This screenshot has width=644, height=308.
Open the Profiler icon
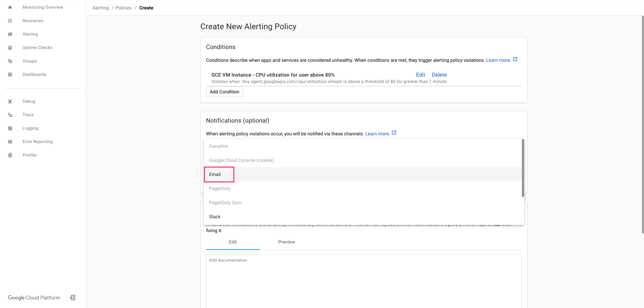[x=10, y=155]
